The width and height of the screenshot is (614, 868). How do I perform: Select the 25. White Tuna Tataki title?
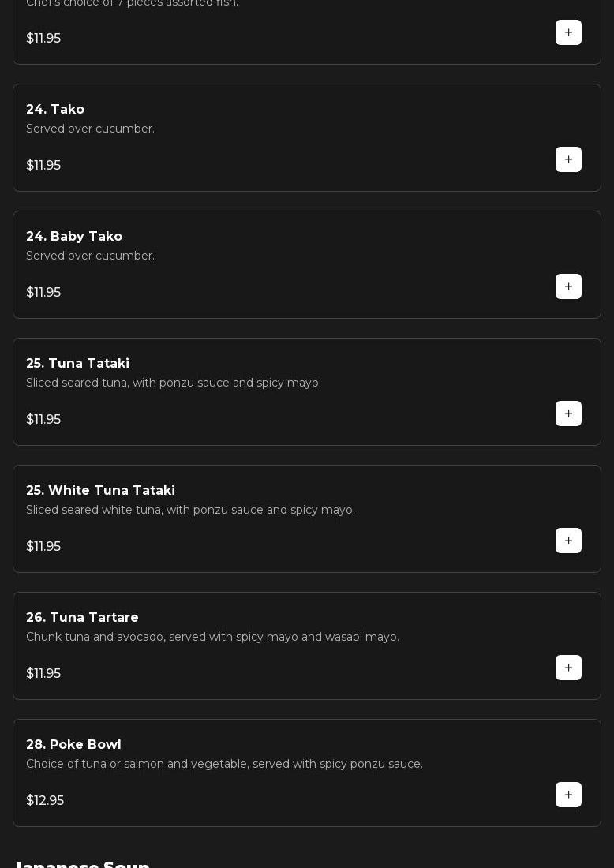pyautogui.click(x=100, y=490)
